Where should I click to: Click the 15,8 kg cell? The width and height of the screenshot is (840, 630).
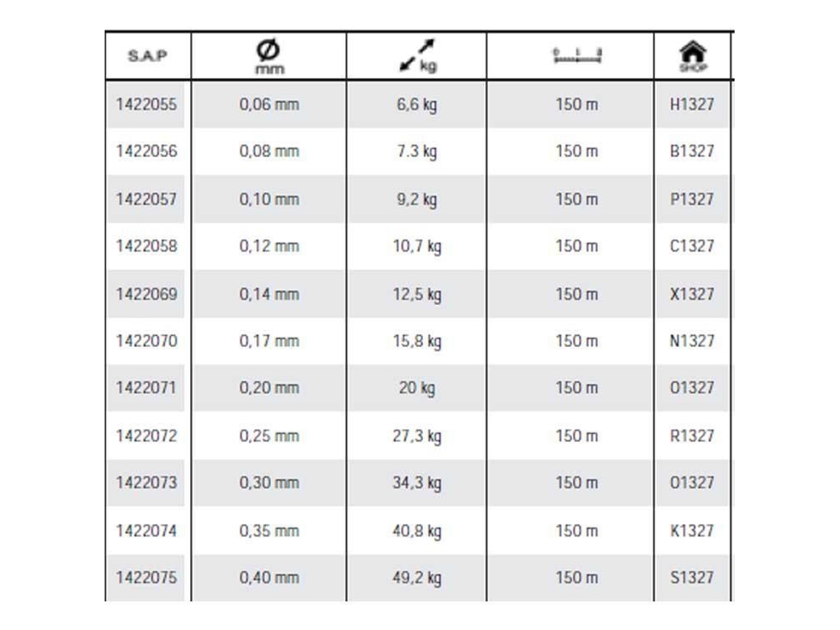click(417, 341)
